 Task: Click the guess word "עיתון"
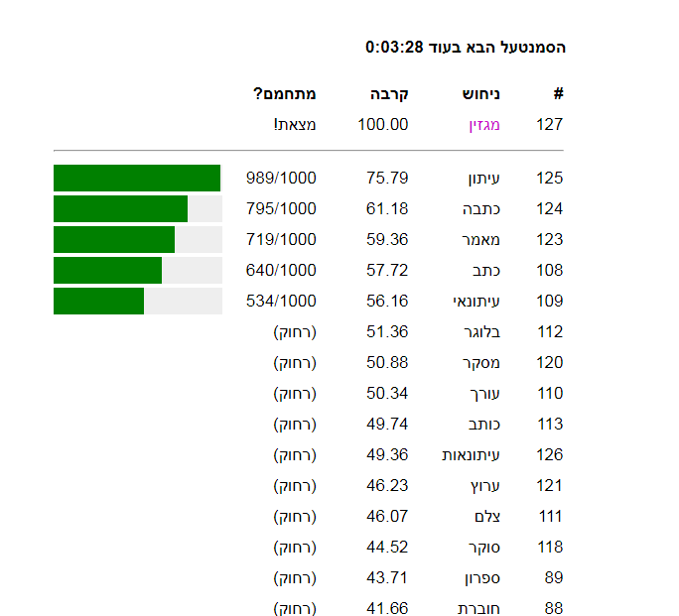pos(483,179)
